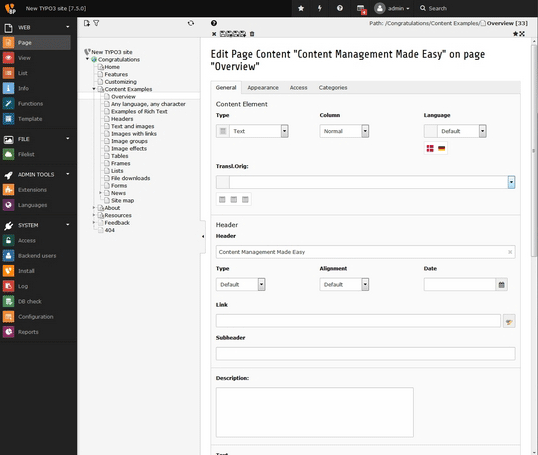Open the Filelist module
This screenshot has width=538, height=455.
(26, 154)
